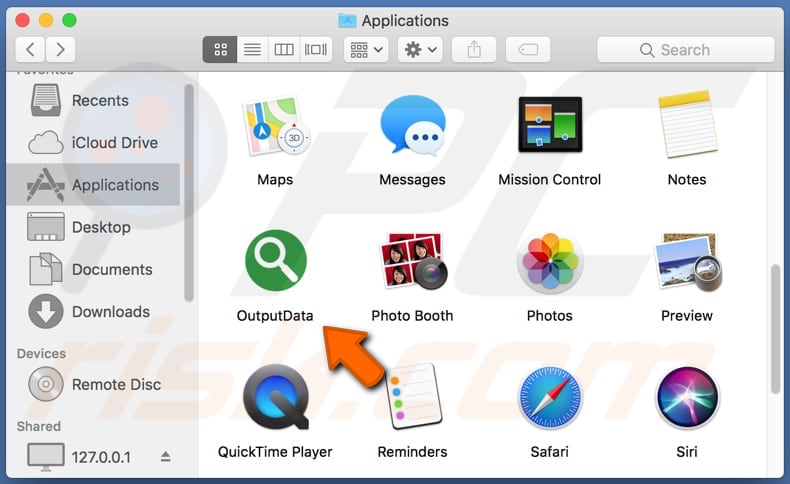Click the sidebar scrollbar

[189, 193]
